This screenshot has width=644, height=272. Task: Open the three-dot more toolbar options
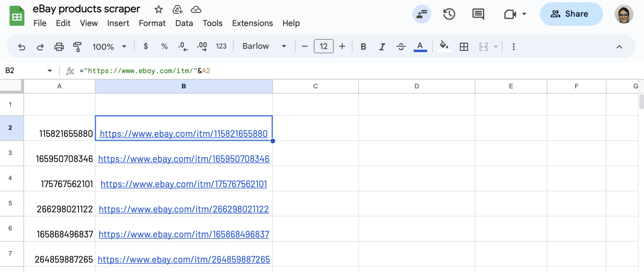click(514, 47)
